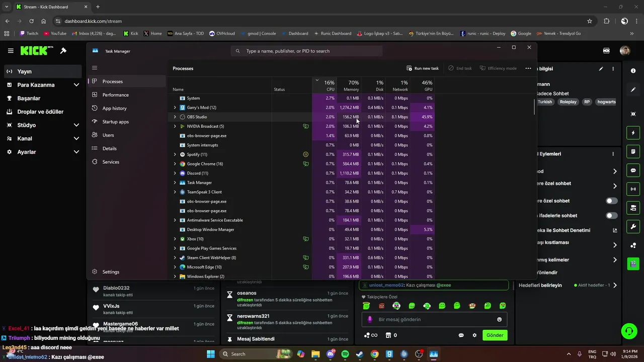This screenshot has height=362, width=644.
Task: Toggle Task Manager hamburger navigation menu
Action: pos(95,68)
